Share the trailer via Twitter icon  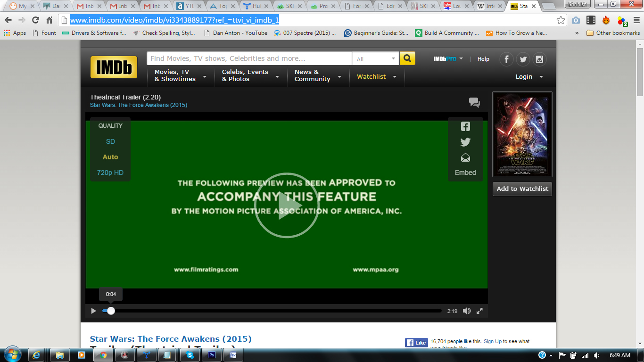click(x=465, y=141)
